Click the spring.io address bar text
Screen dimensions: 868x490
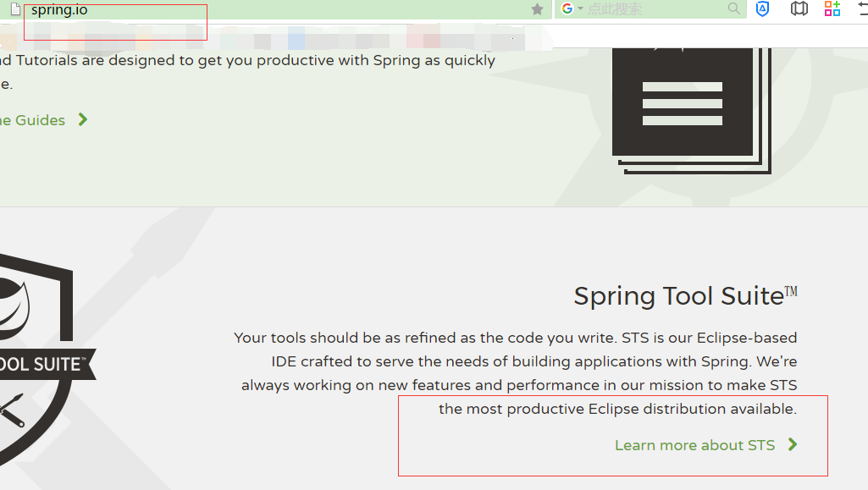(x=59, y=9)
